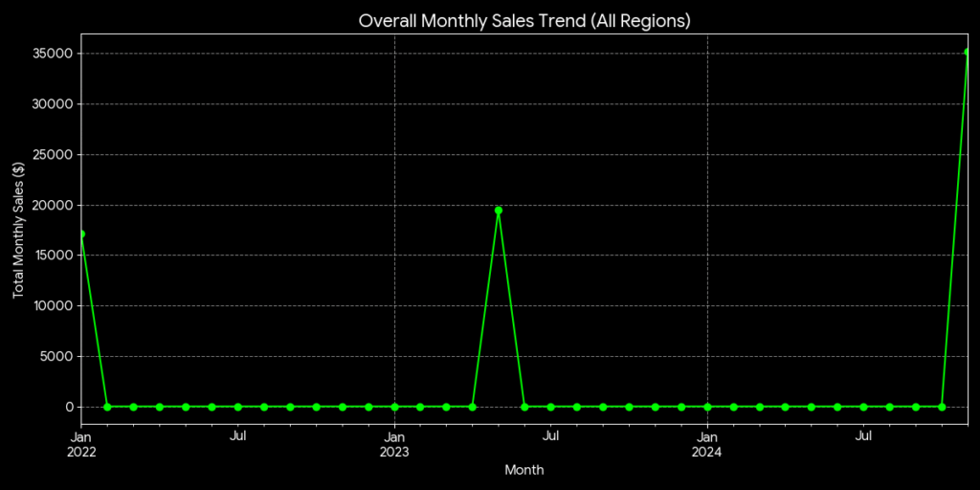Screen dimensions: 980x490
Task: Click the June 2023 point right after the peak
Action: [x=524, y=407]
